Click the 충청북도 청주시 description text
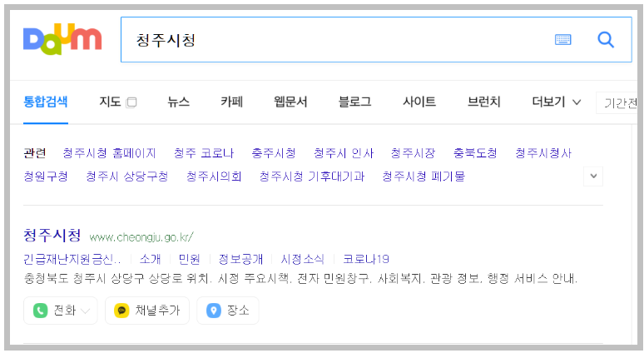Image resolution: width=644 pixels, height=353 pixels. click(x=300, y=279)
